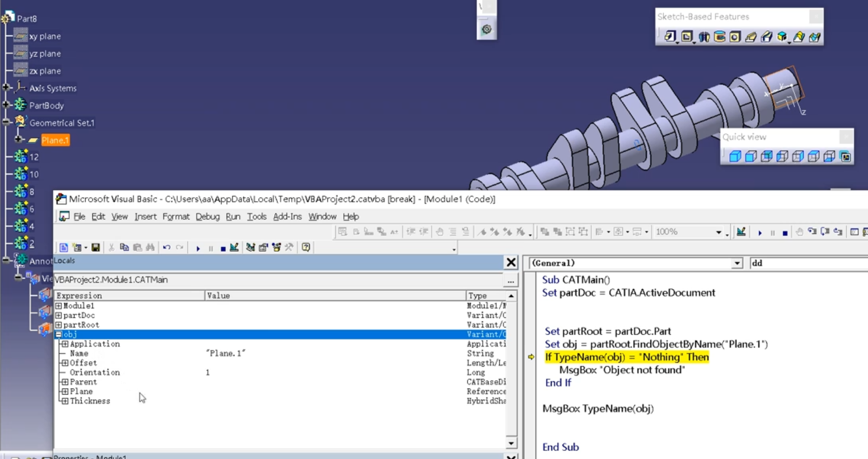The image size is (868, 459).
Task: Select the xy plane tree item
Action: 45,36
